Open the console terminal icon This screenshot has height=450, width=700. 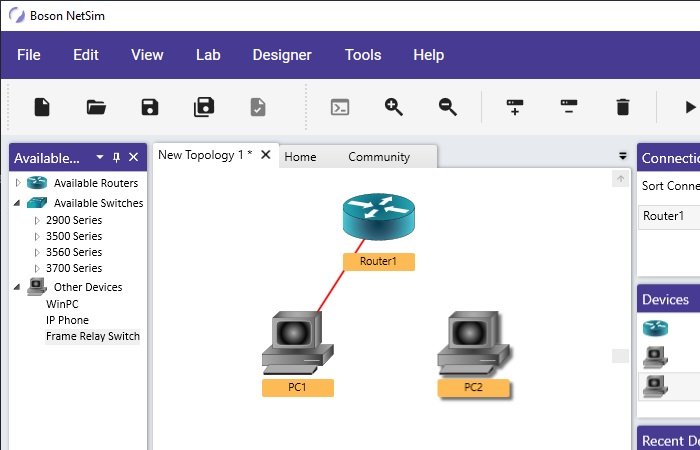(x=340, y=107)
